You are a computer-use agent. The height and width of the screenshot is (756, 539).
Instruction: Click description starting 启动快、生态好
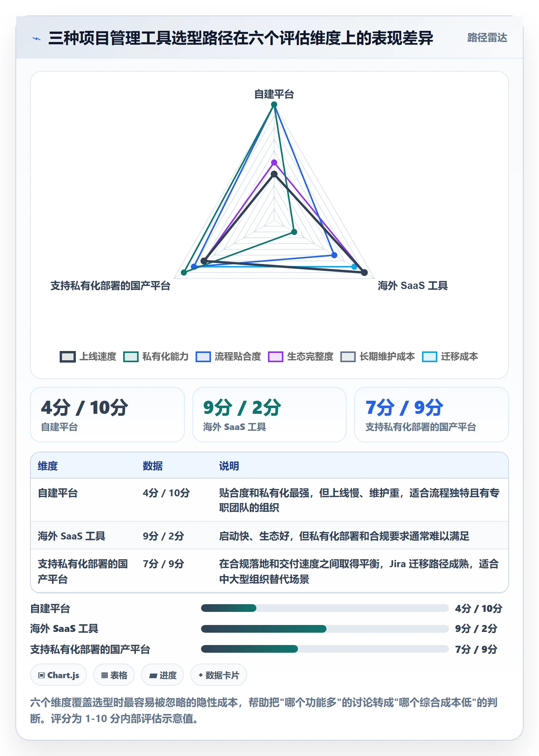[344, 536]
